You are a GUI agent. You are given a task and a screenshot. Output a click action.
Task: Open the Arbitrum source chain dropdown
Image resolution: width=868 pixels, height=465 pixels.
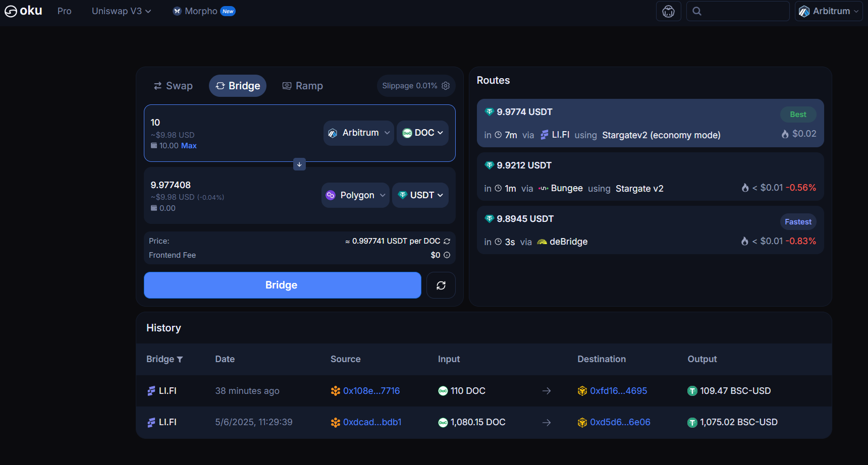(359, 133)
